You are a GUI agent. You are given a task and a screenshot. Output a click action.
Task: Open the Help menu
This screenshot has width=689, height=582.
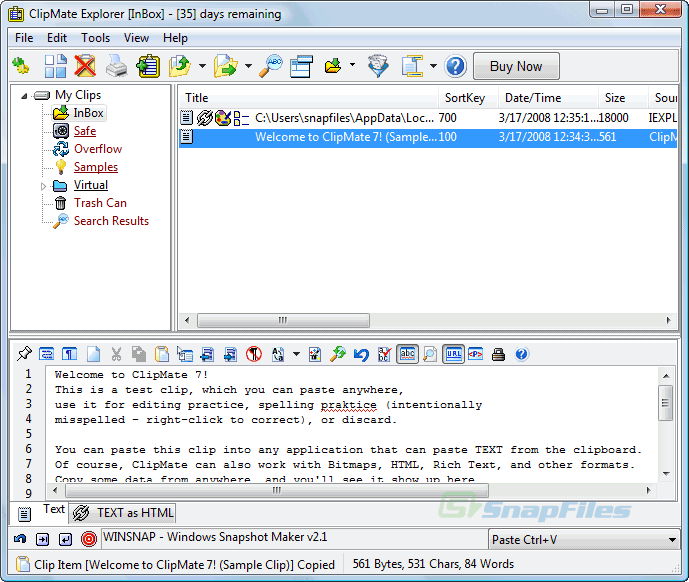pyautogui.click(x=175, y=38)
